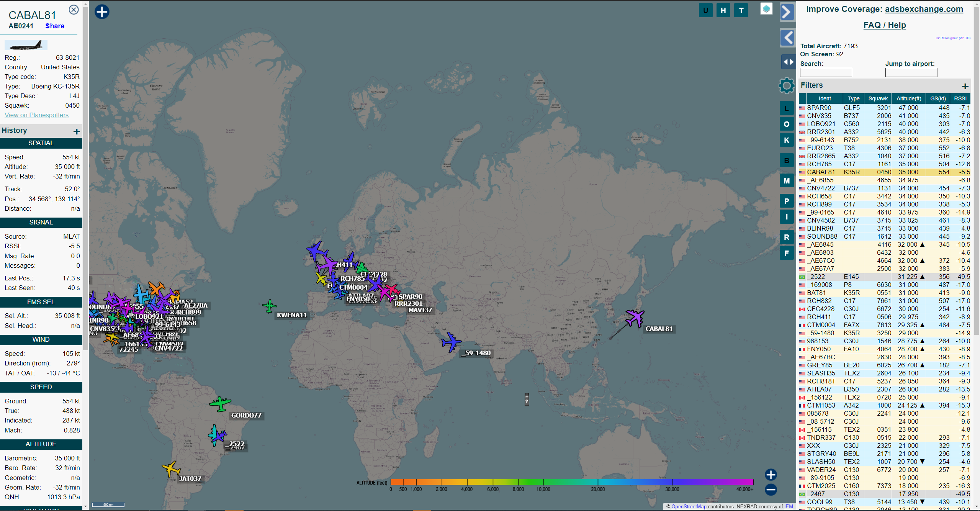
Task: Toggle the K map button
Action: [787, 140]
